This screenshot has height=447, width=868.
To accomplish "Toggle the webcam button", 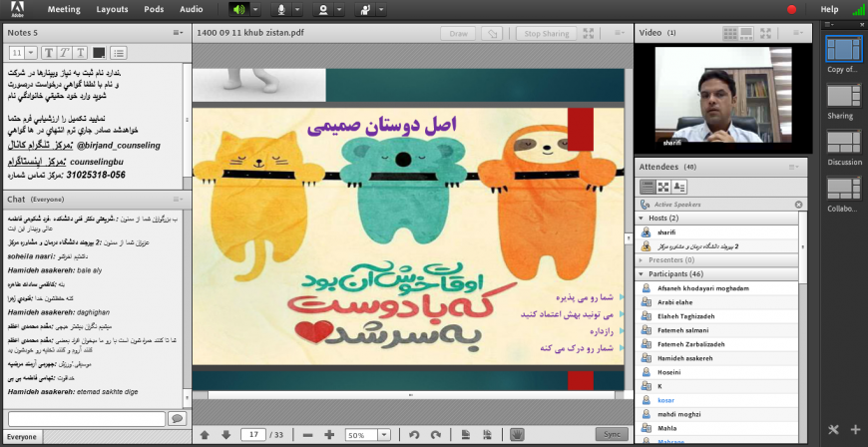I will (x=323, y=9).
